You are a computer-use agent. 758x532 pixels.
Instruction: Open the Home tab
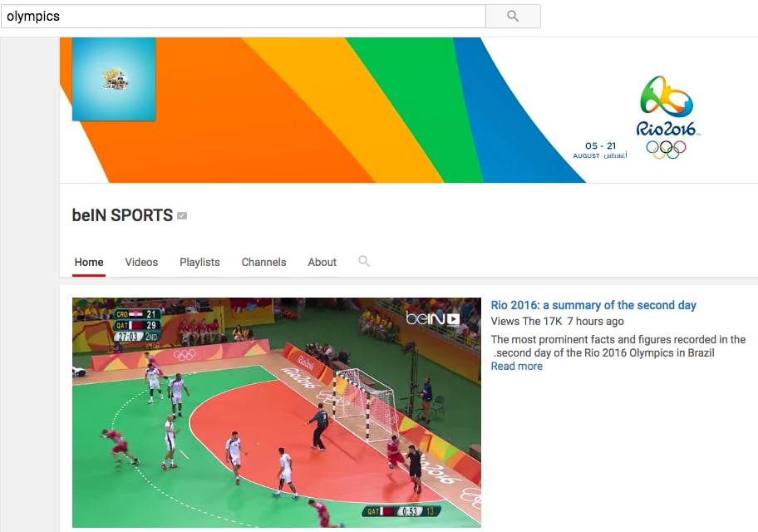(x=89, y=262)
